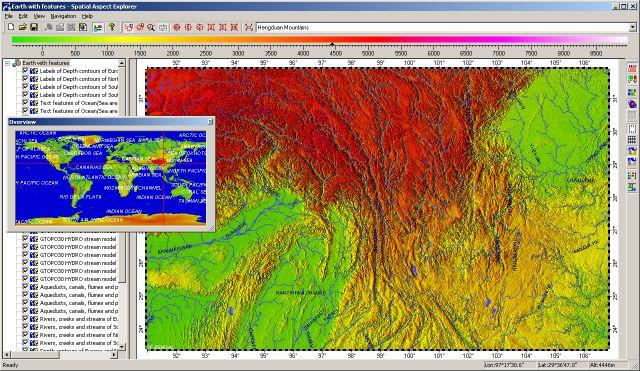The image size is (640, 371).
Task: Click the blue document icon before the chart icon
Action: pos(83,27)
